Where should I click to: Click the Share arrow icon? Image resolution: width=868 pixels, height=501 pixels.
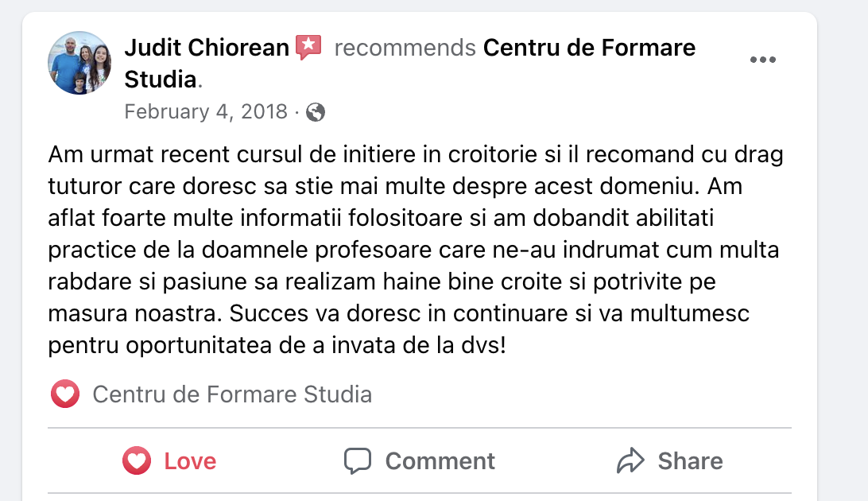(x=630, y=461)
